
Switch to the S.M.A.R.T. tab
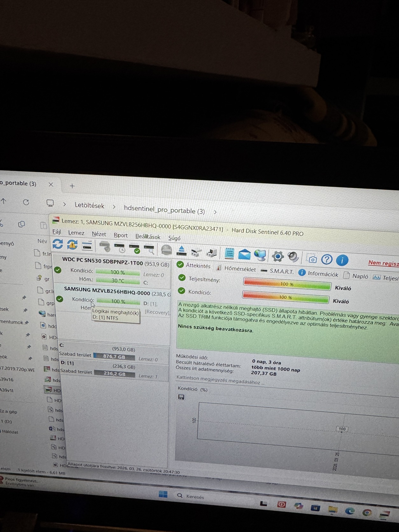(277, 271)
